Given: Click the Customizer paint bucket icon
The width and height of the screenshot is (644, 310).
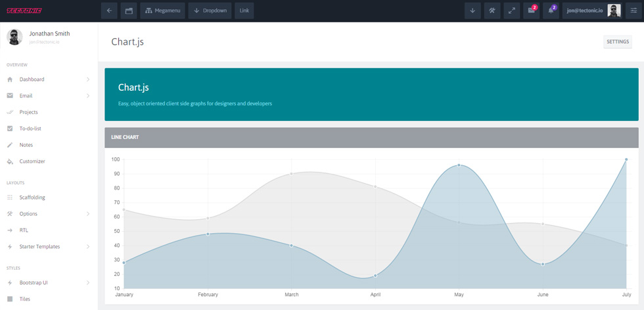Looking at the screenshot, I should click(x=10, y=161).
